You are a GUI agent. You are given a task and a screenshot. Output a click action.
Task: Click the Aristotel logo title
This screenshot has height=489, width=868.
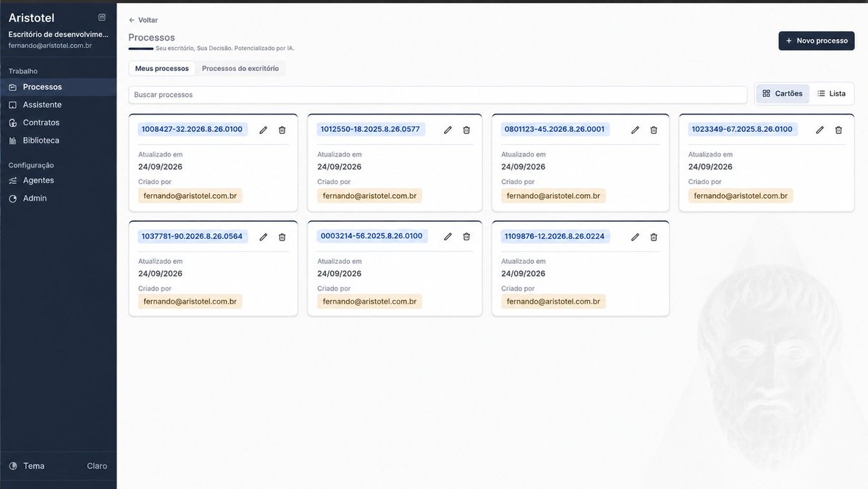coord(32,17)
